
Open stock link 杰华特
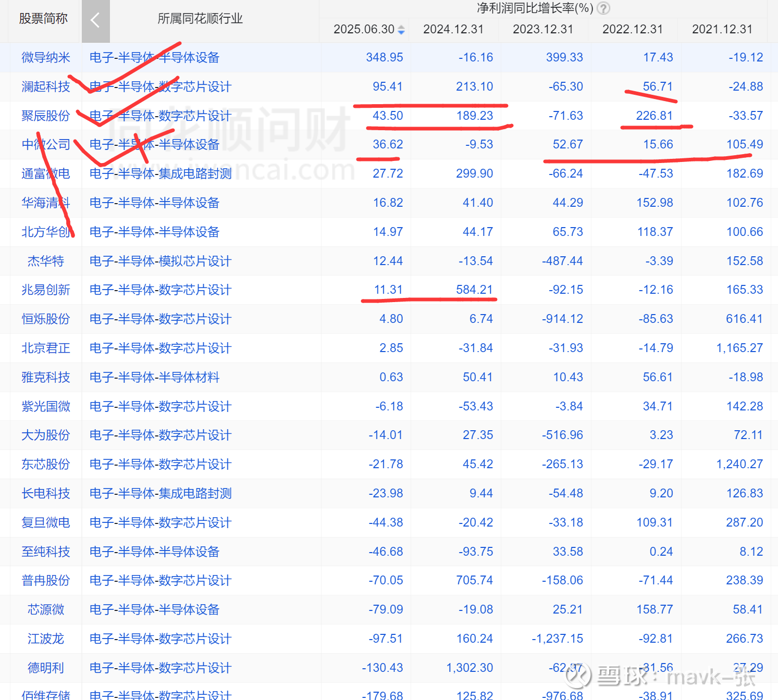pyautogui.click(x=46, y=261)
